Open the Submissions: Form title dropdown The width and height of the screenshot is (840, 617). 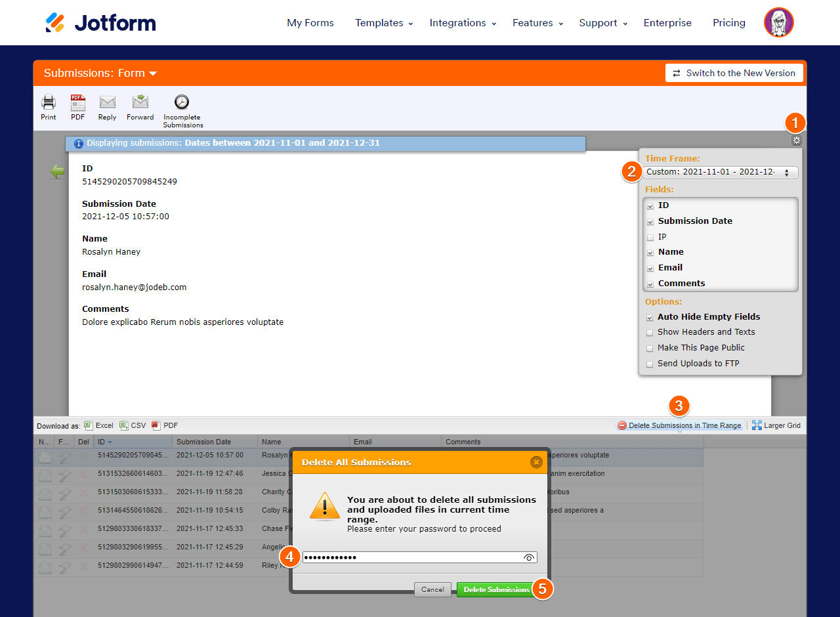(x=100, y=73)
